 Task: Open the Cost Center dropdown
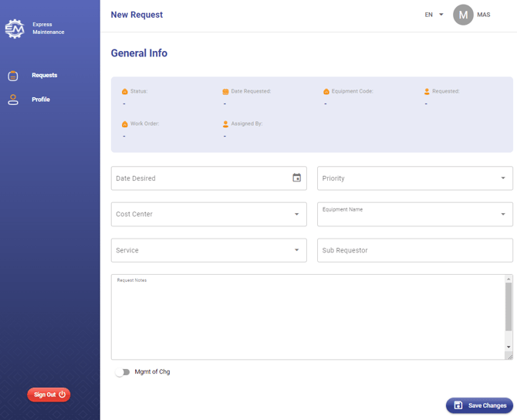pos(296,214)
